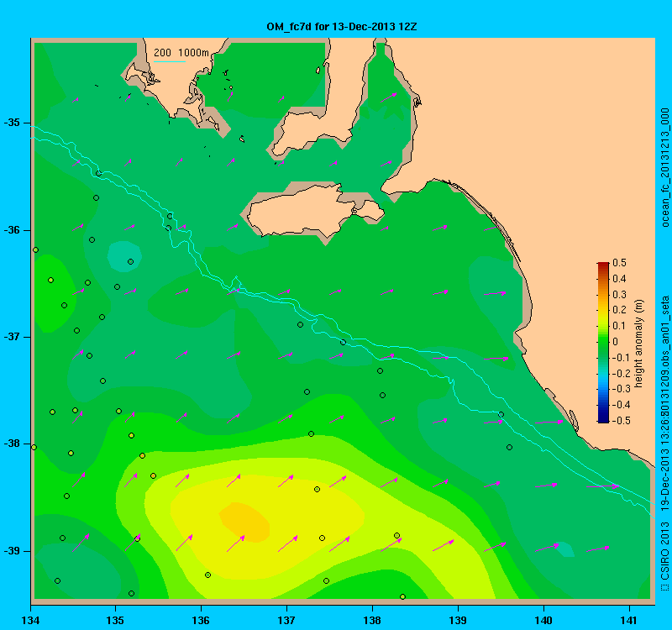Select the 141 longitude axis label
The image size is (672, 630).
[x=629, y=620]
